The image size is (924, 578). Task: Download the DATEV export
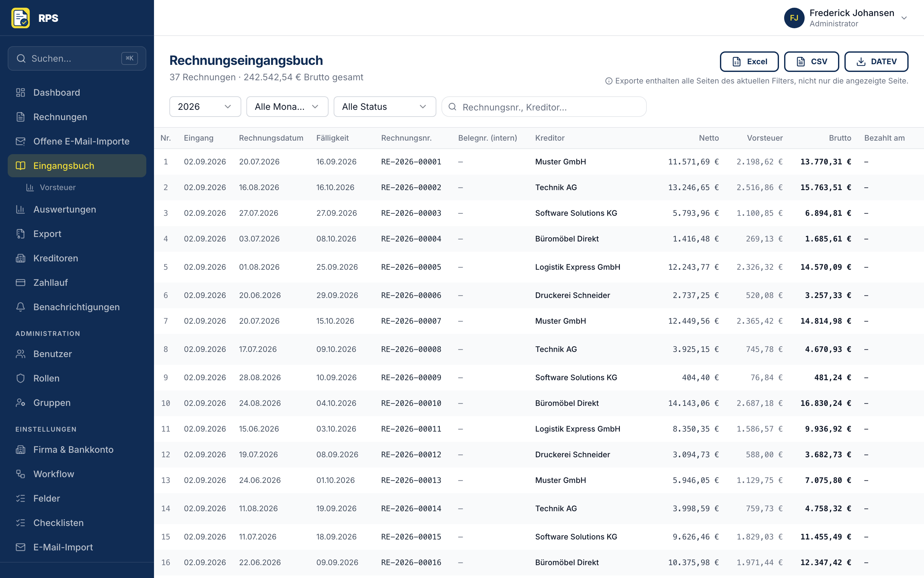(x=876, y=62)
